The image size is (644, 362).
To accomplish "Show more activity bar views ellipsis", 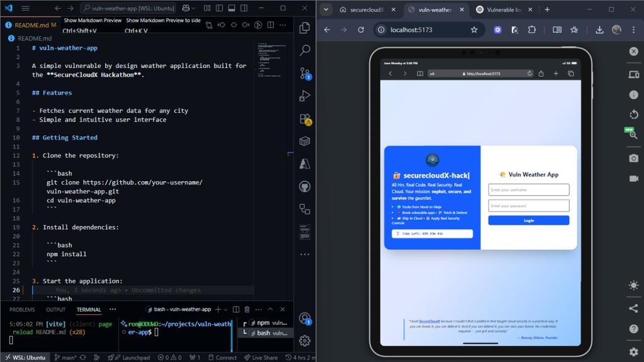I will (x=304, y=254).
